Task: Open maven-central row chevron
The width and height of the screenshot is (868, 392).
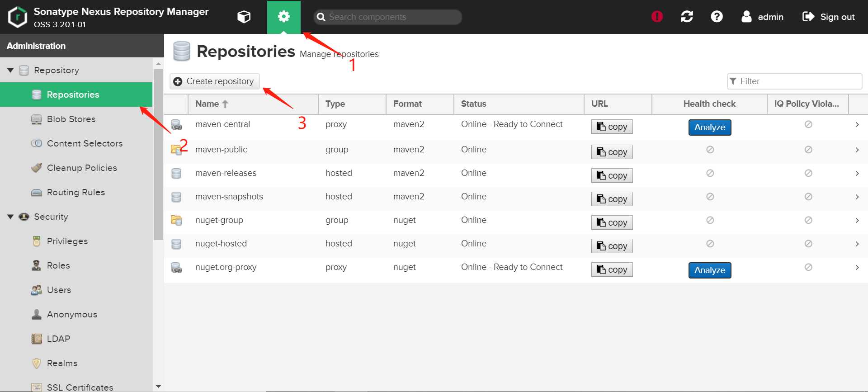Action: (857, 124)
